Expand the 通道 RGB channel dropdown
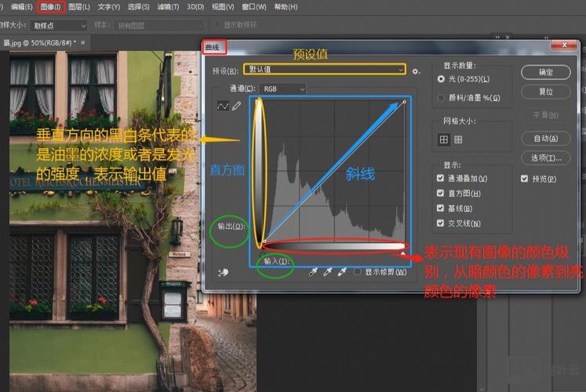This screenshot has height=392, width=586. tap(281, 89)
